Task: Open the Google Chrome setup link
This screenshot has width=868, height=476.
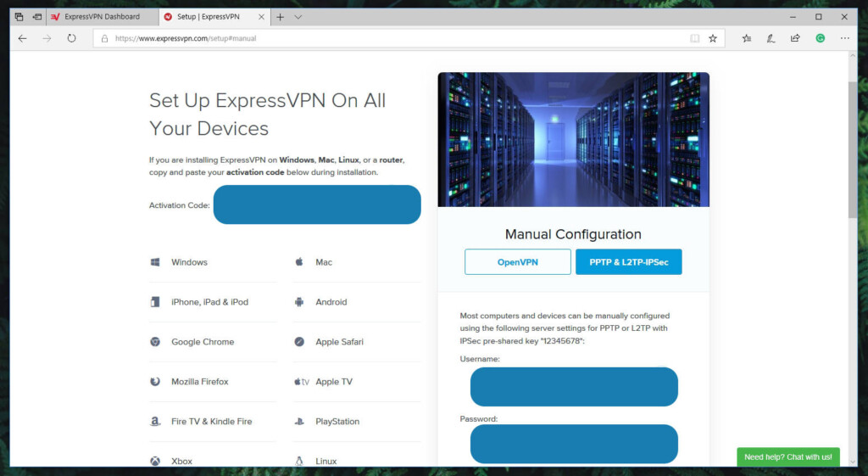Action: pos(203,342)
